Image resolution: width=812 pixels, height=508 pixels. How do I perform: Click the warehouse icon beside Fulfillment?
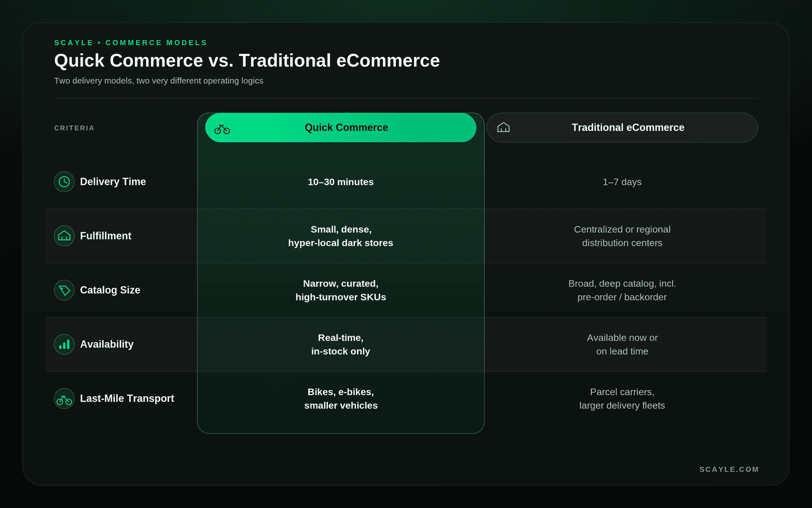[64, 236]
